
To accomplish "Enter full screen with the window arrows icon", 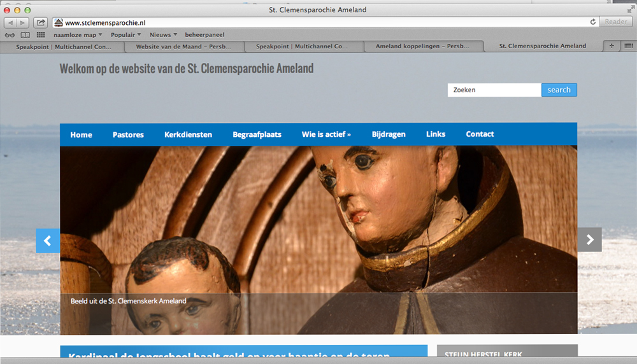I will point(631,10).
